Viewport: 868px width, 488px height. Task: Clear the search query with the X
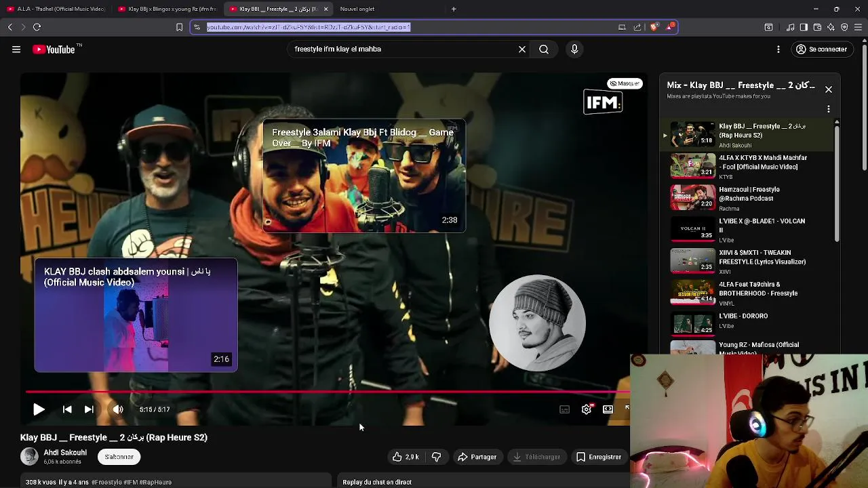tap(522, 49)
